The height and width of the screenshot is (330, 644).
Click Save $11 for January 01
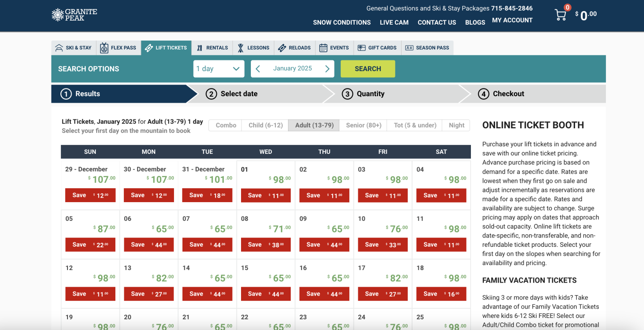tap(266, 195)
